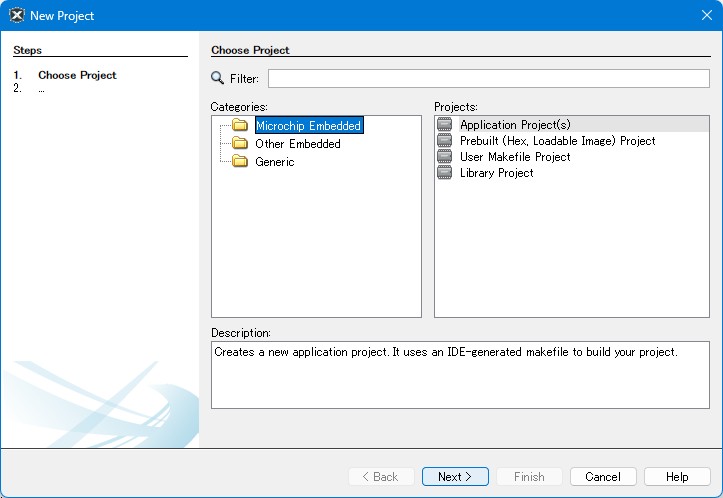The image size is (723, 498).
Task: Cancel the New Project dialog
Action: coord(603,477)
